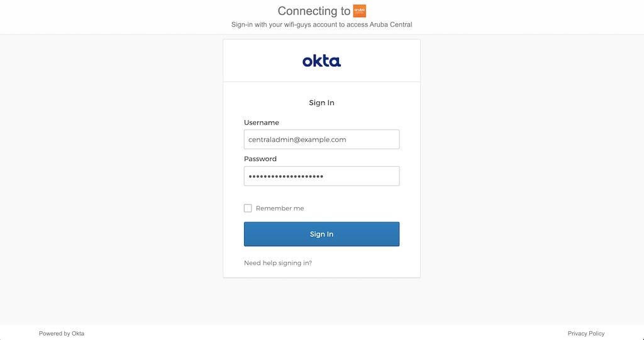The image size is (644, 340).
Task: Focus the Username input field
Action: 321,139
